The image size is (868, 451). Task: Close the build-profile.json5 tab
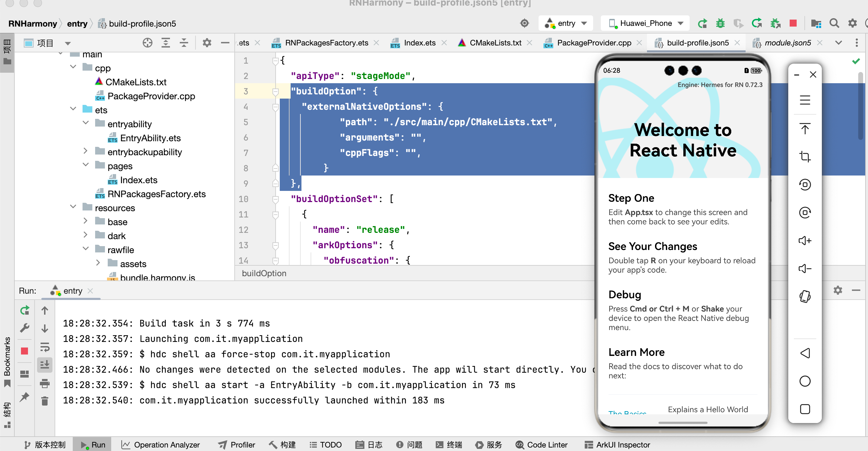click(737, 43)
